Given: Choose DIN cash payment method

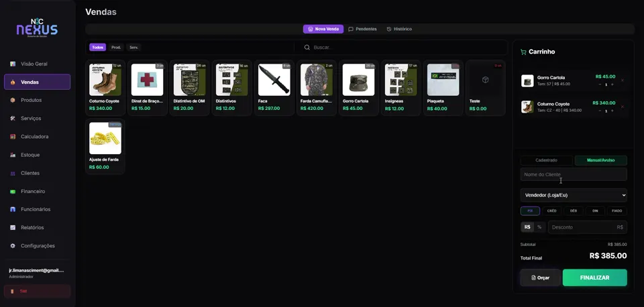Looking at the screenshot, I should (x=595, y=211).
